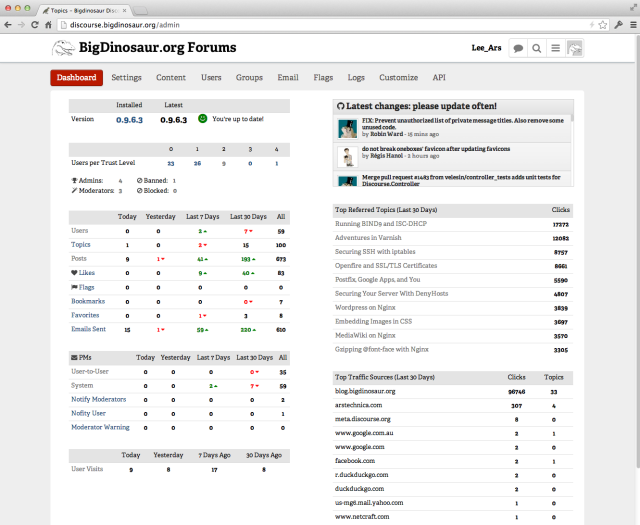The image size is (640, 525).
Task: Open Embedding Images in CSS topic
Action: pyautogui.click(x=373, y=321)
